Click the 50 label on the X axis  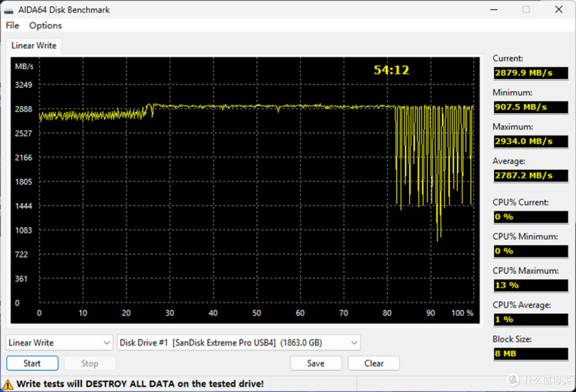(x=257, y=313)
